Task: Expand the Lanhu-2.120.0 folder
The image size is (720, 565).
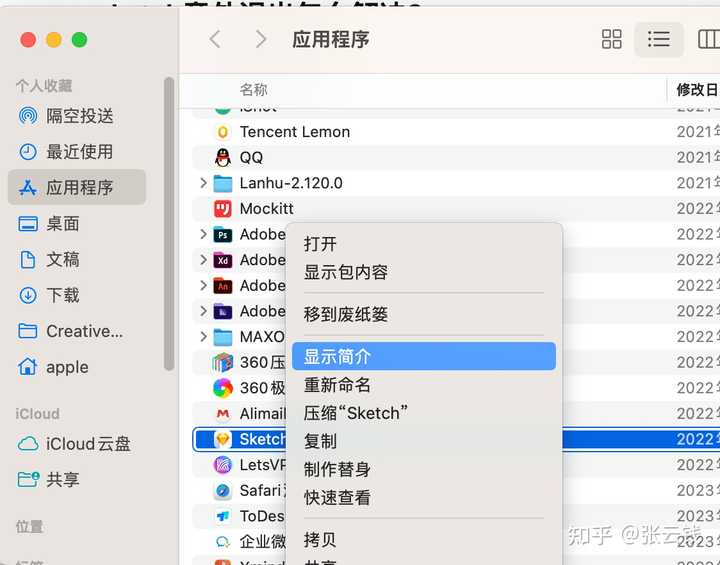Action: pyautogui.click(x=203, y=183)
